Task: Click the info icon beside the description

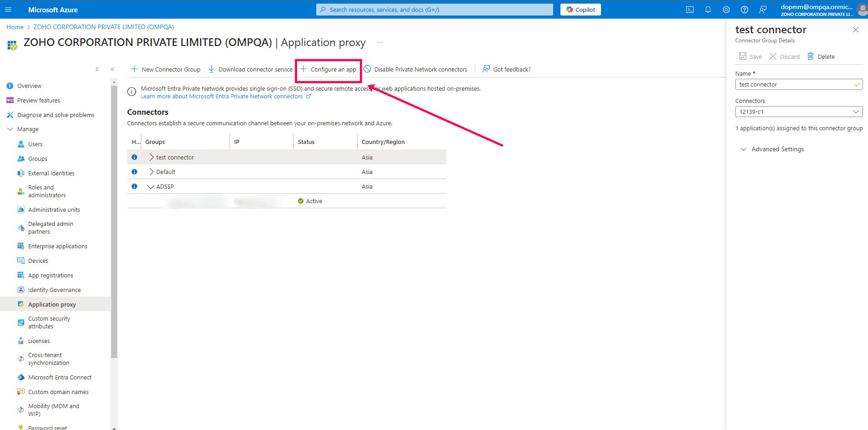Action: pos(132,92)
